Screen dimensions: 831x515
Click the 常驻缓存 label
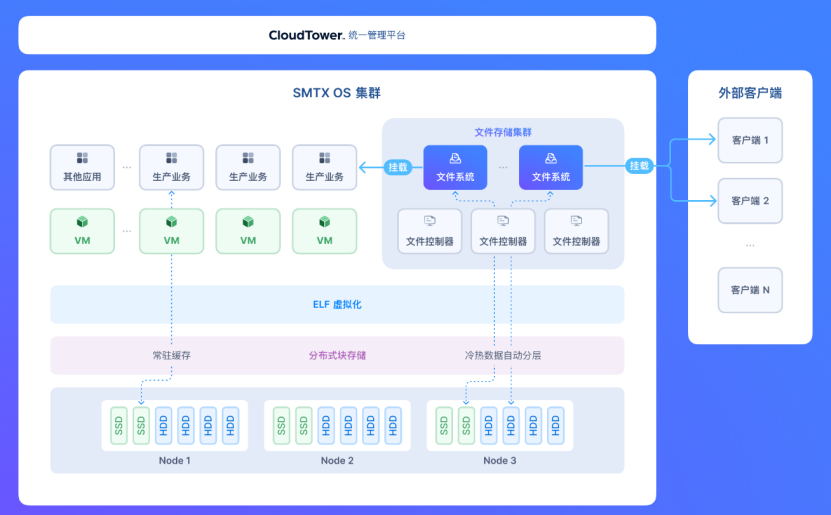tap(171, 356)
